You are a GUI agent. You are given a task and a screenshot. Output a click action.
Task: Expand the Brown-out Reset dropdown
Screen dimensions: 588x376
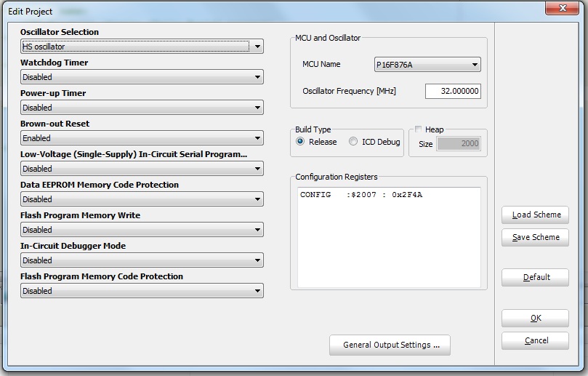pos(142,138)
